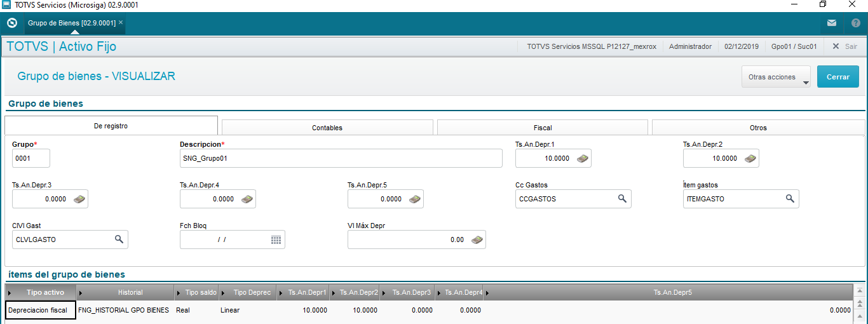Click the TOTVS logo icon in header

pos(11,23)
